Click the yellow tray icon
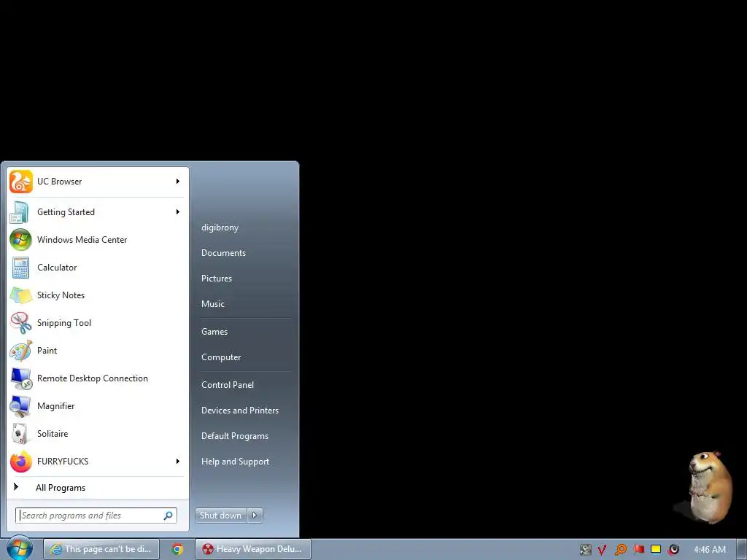Viewport: 747px width, 560px height. click(656, 549)
